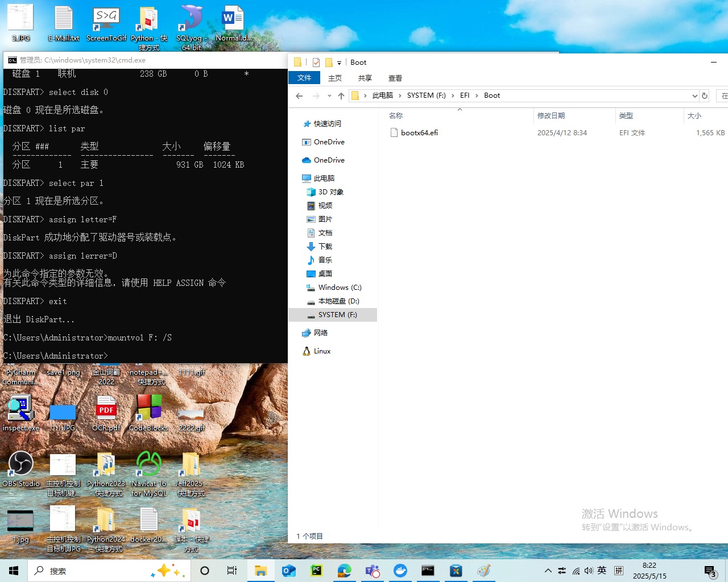Select OBS Studio desktop shortcut
Viewport: 728px width, 582px height.
(x=21, y=469)
